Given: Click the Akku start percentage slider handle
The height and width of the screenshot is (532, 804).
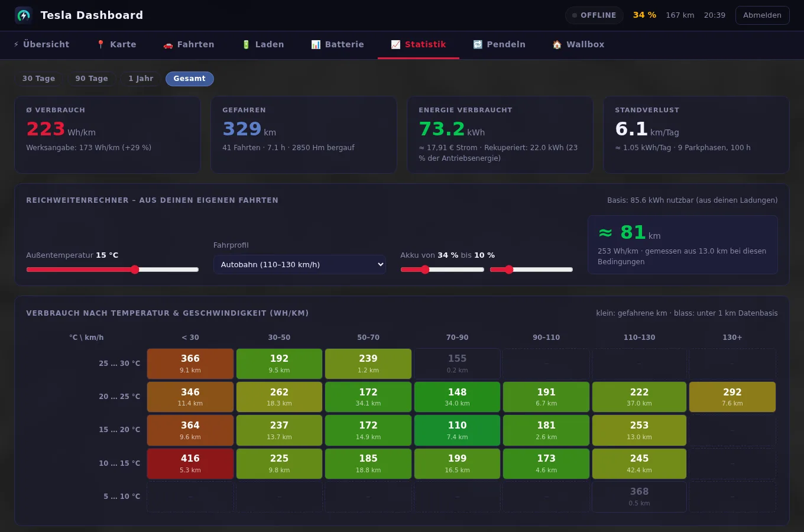Looking at the screenshot, I should [425, 270].
